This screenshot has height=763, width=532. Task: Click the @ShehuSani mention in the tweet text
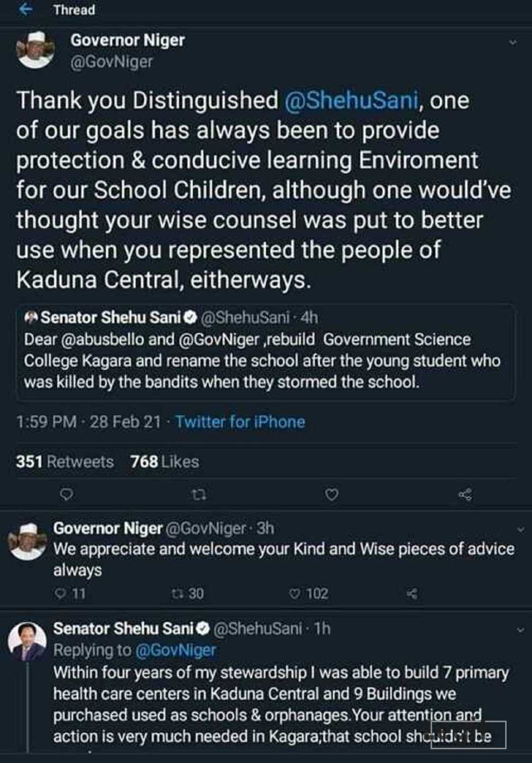click(x=354, y=100)
